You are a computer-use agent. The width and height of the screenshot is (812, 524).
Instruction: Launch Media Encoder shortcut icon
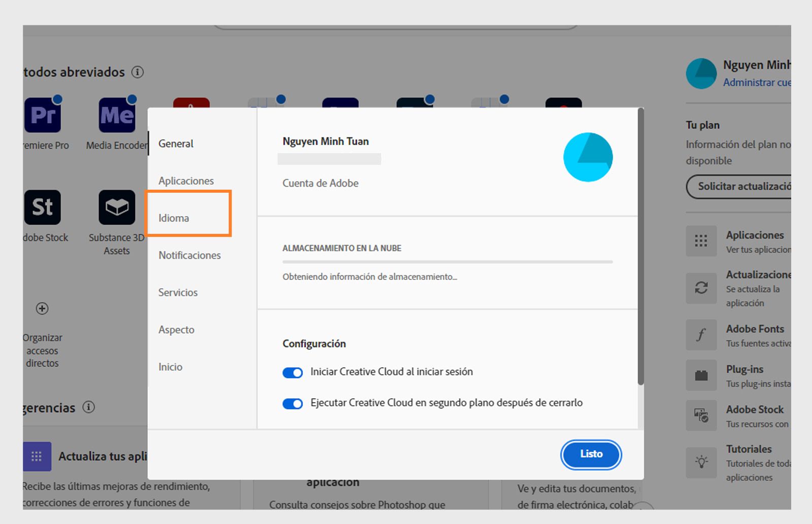117,116
